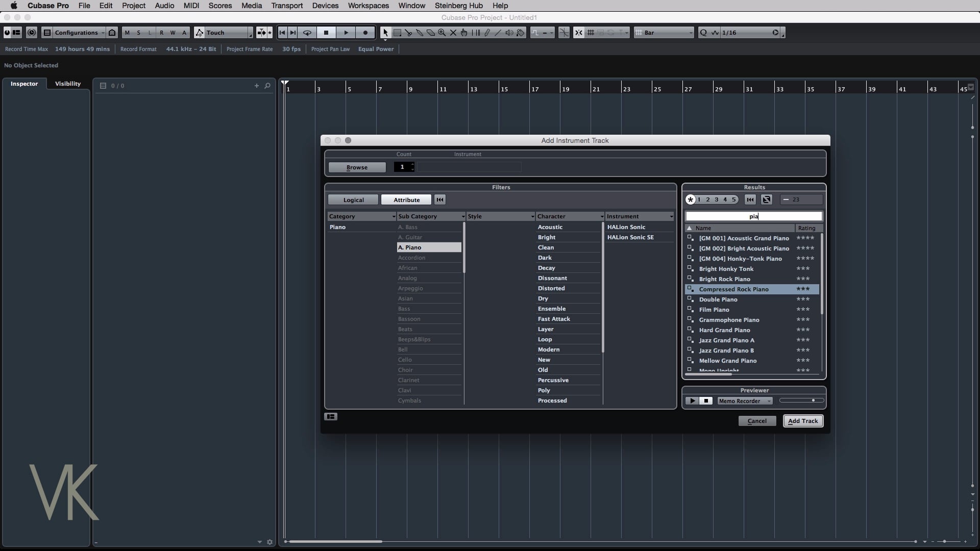This screenshot has width=980, height=551.
Task: Activate the Cycle loop button
Action: pyautogui.click(x=307, y=33)
